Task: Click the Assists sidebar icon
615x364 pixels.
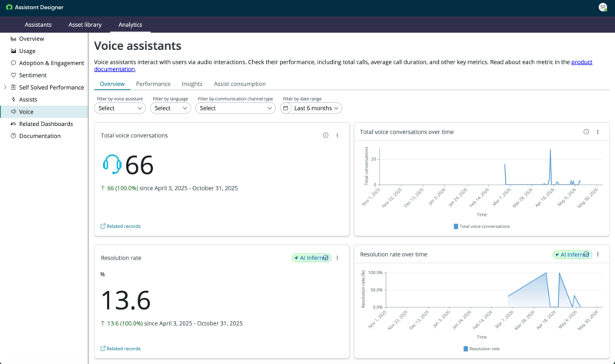Action: click(13, 100)
